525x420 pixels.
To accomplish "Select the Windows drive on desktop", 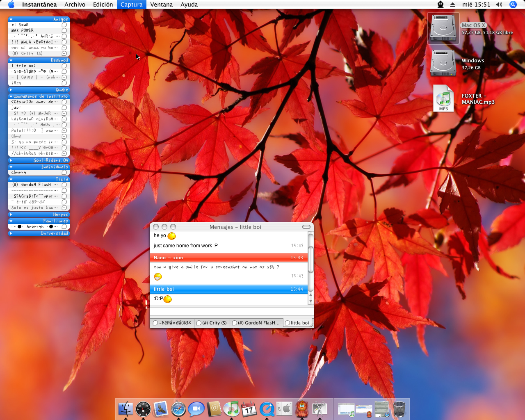I will 443,63.
